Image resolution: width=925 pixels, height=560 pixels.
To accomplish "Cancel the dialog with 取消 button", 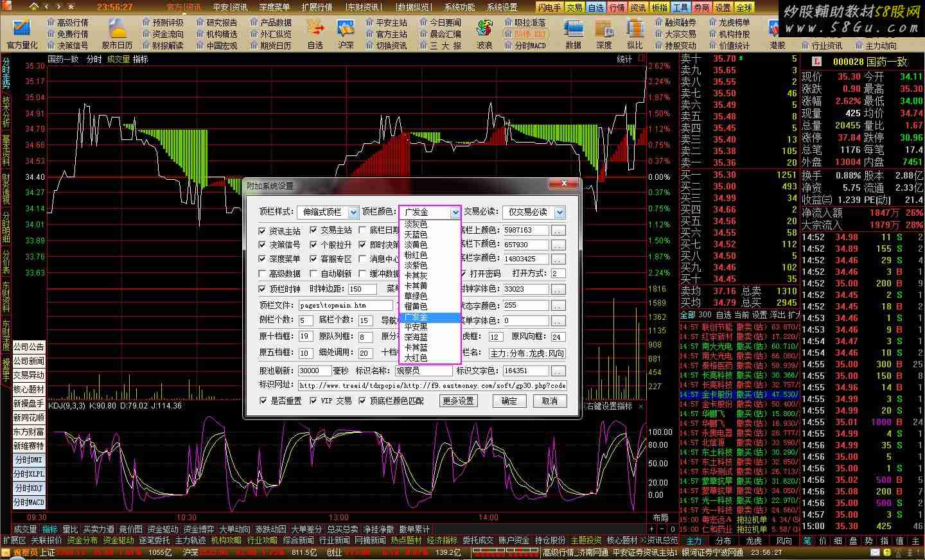I will (550, 401).
